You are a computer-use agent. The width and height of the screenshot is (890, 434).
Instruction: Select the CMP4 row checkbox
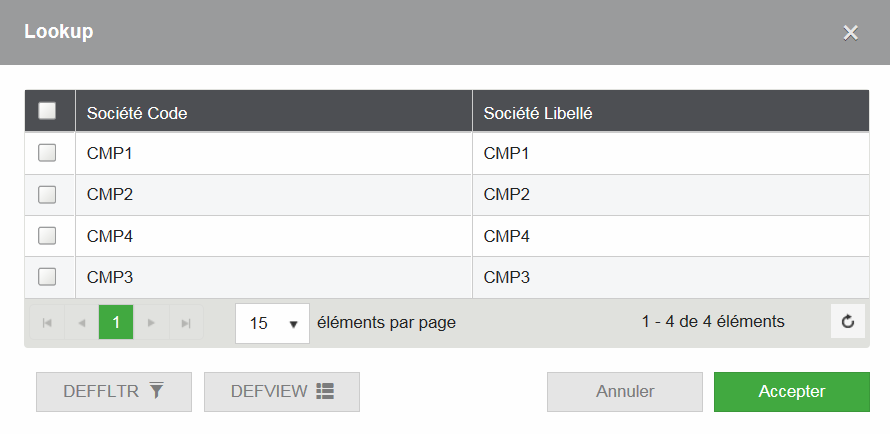(x=47, y=236)
